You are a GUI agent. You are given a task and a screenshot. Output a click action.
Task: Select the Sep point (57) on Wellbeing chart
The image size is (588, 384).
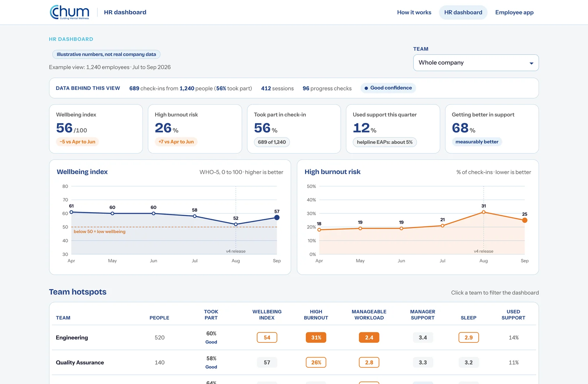click(x=277, y=217)
